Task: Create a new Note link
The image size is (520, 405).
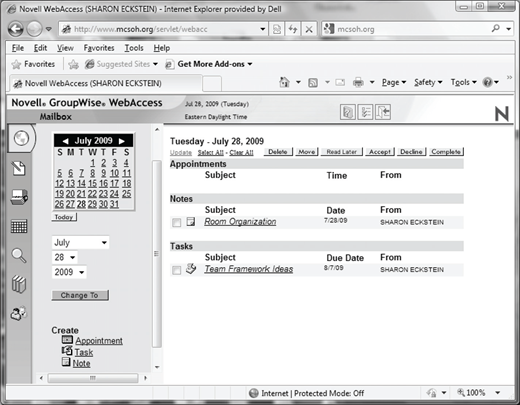Action: click(x=82, y=363)
